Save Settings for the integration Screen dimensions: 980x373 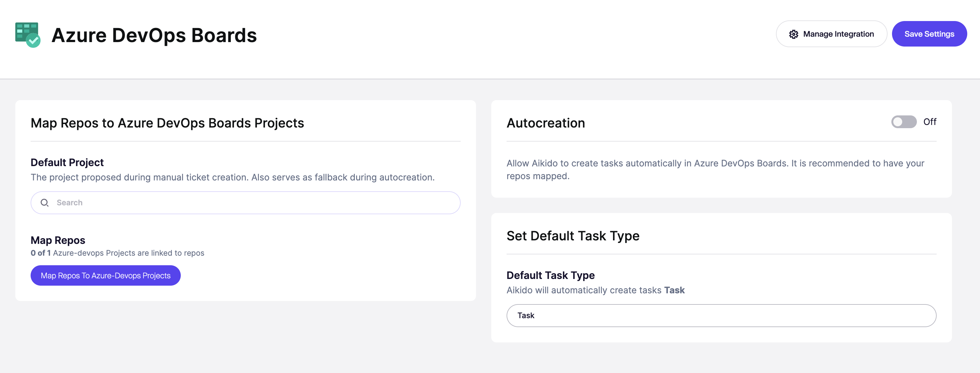pos(929,34)
